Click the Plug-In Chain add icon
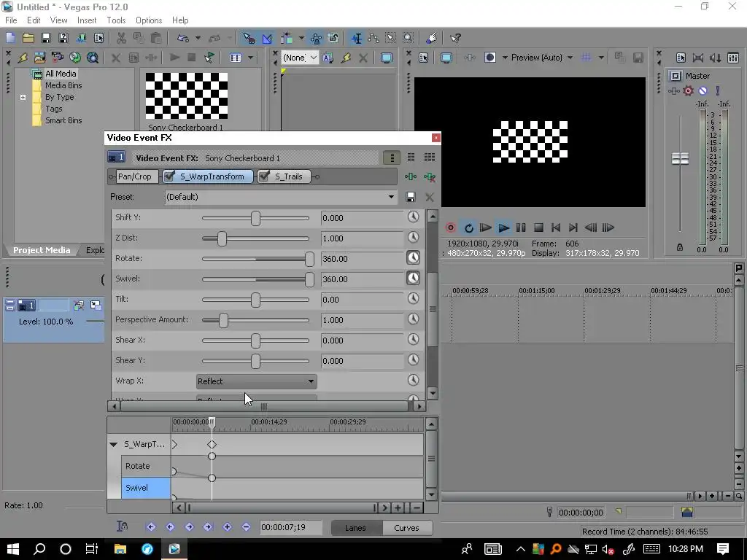This screenshot has width=747, height=560. [x=410, y=176]
